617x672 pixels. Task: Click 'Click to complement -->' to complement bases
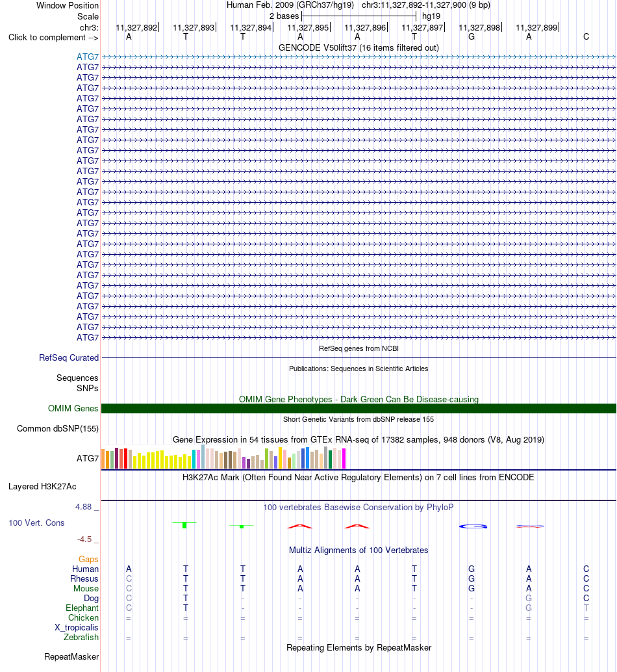tap(53, 37)
